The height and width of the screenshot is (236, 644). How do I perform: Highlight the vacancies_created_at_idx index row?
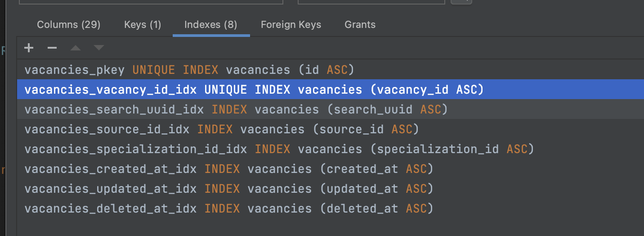pos(228,169)
